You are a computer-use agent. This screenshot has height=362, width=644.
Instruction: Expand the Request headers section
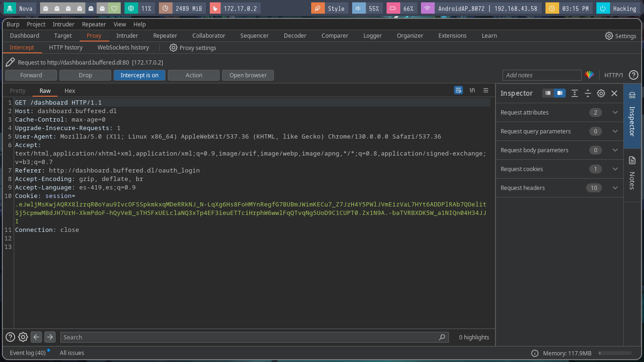tap(615, 188)
